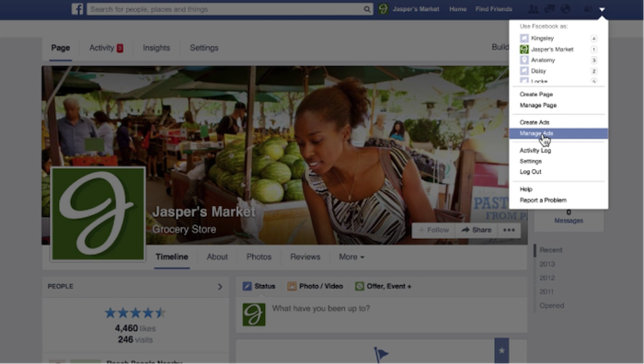
Task: Open the Photos tab
Action: (x=259, y=256)
